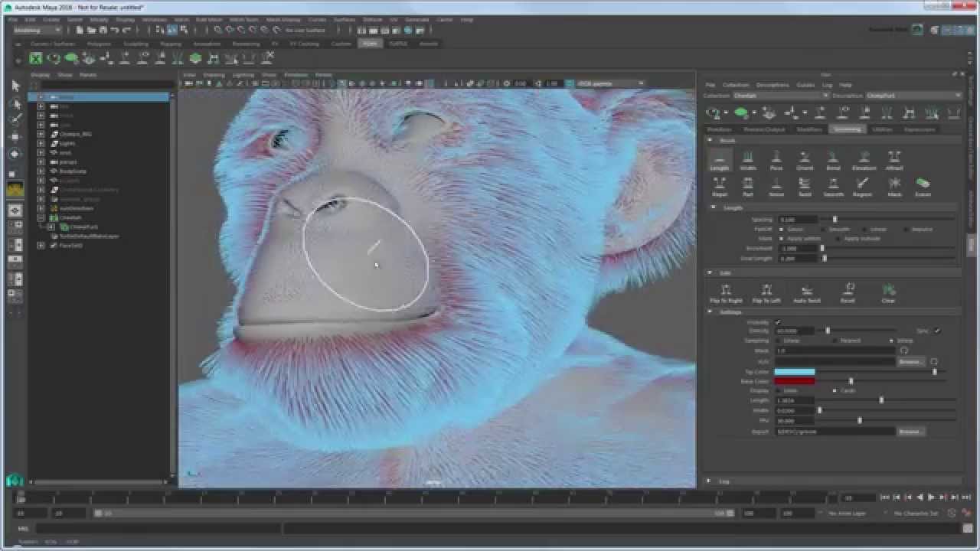Collapse the Edit section
980x551 pixels.
click(x=710, y=272)
